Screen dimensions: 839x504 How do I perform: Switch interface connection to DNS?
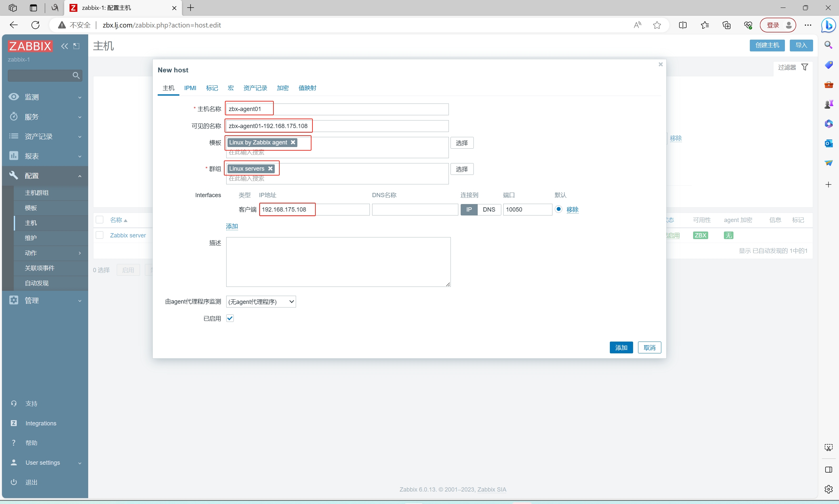pos(489,210)
